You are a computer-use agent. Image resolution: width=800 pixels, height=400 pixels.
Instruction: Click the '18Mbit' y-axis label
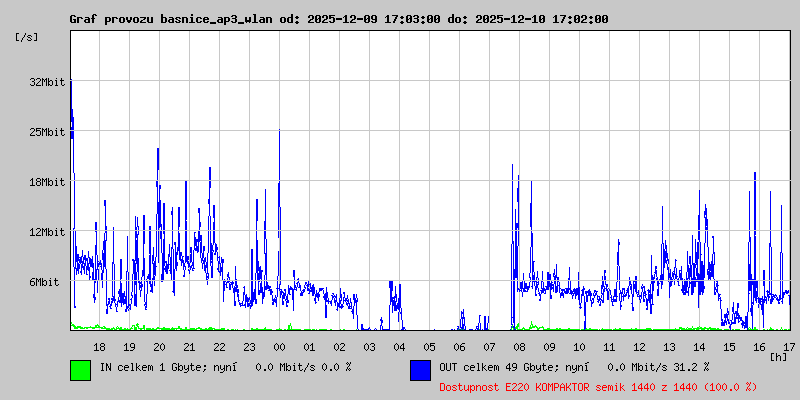[x=47, y=182]
